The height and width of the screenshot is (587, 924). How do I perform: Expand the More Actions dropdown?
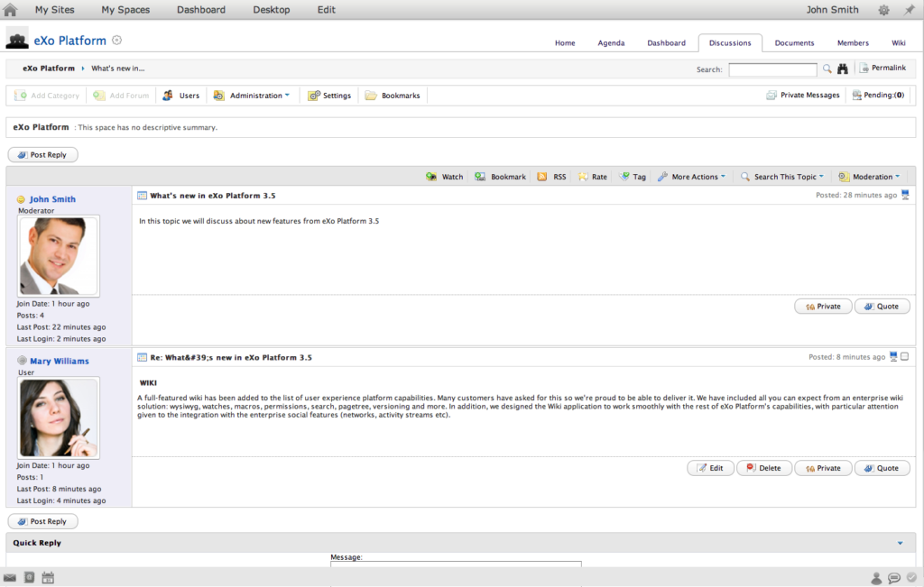[x=692, y=177]
